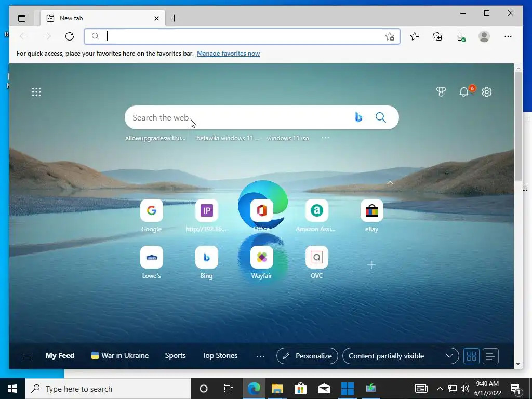The image size is (532, 399).
Task: Open the feed hamburger menu
Action: coord(28,356)
